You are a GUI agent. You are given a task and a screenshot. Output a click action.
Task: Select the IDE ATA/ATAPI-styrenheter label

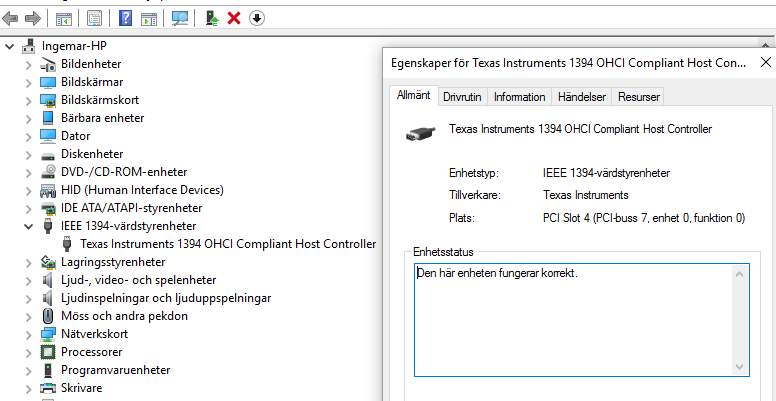[x=132, y=208]
